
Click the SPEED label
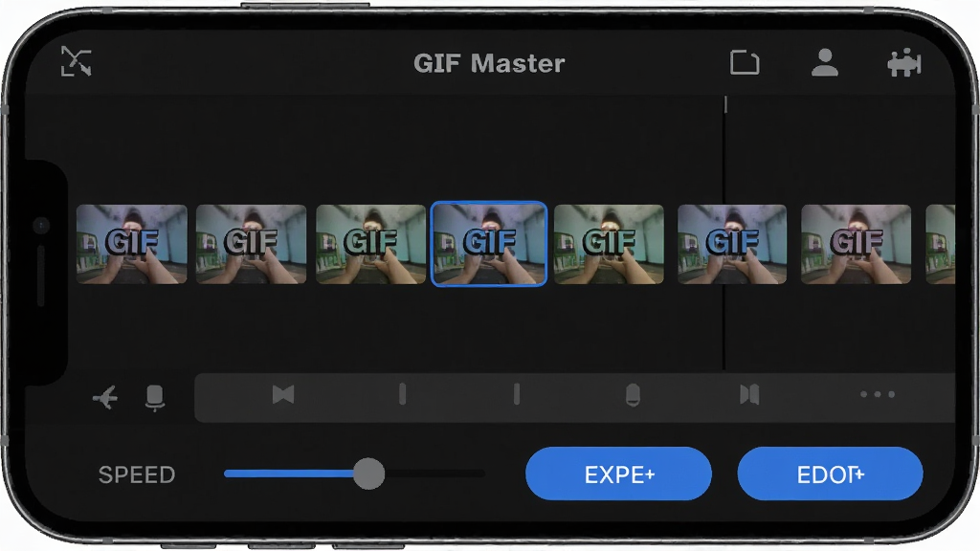pos(137,474)
